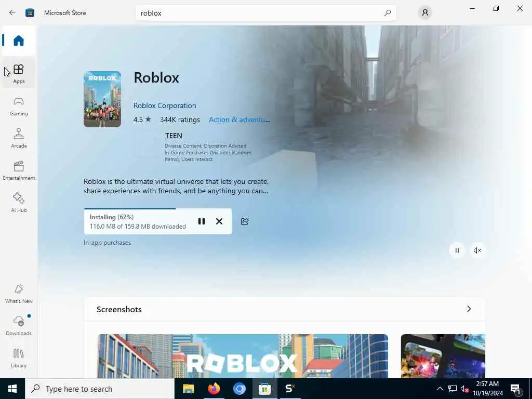Pause the background trailer video
Screen dimensions: 532x399
tap(457, 250)
